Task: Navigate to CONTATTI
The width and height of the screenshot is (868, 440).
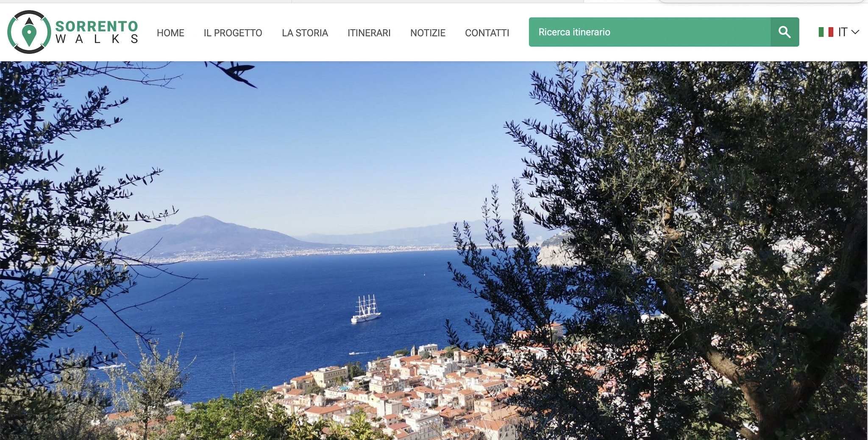Action: click(487, 33)
